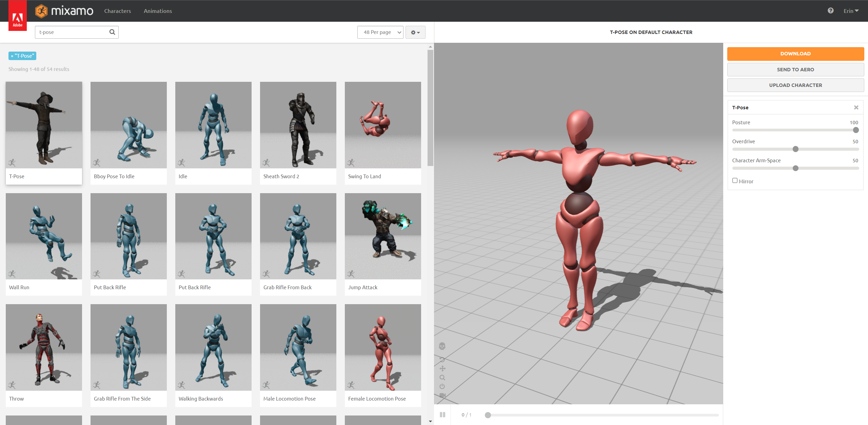Toggle skeleton view with the skull icon
Viewport: 868px width, 425px height.
442,346
